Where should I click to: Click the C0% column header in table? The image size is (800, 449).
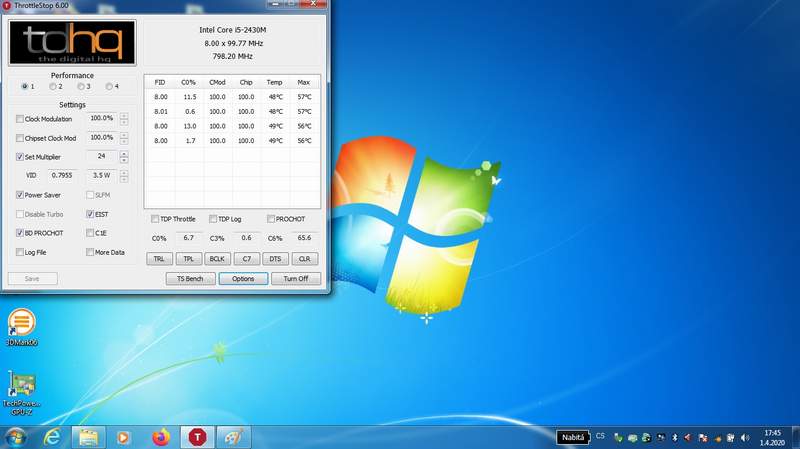click(x=188, y=82)
